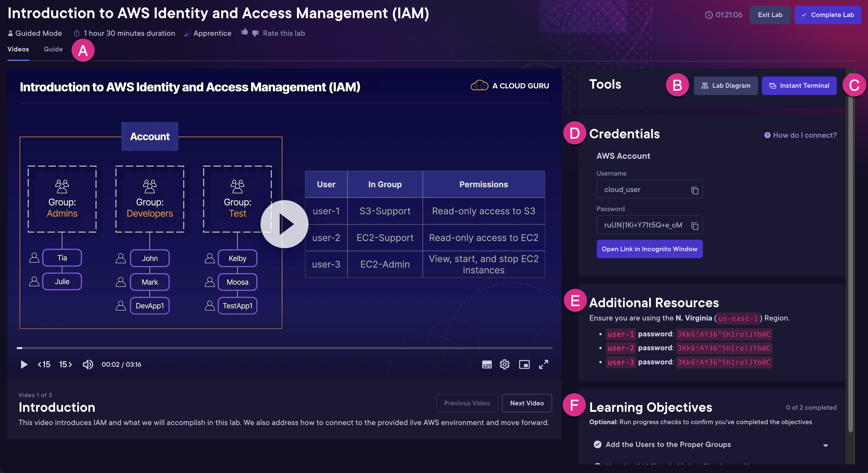
Task: Seek using the video progress bar
Action: pos(285,348)
